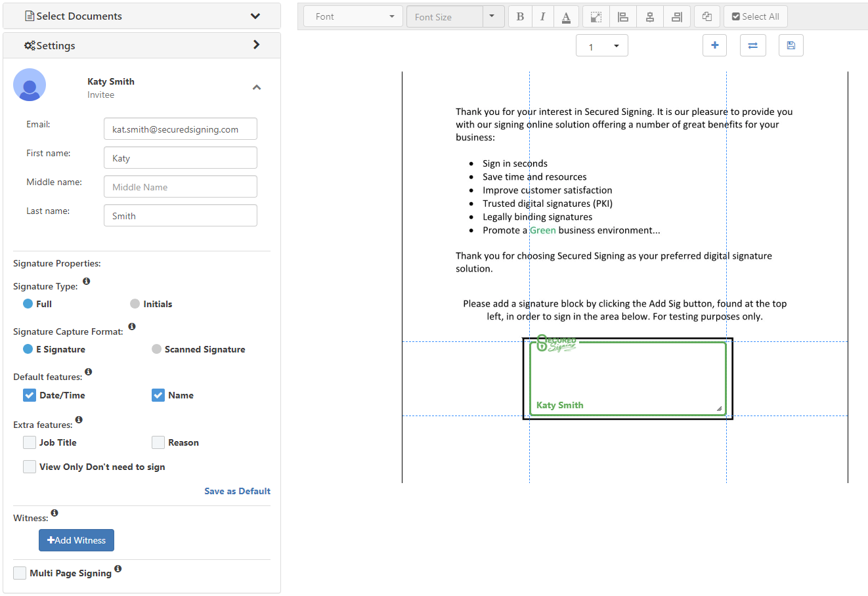Screen dimensions: 868x596
Task: Open the Font dropdown
Action: click(x=353, y=16)
